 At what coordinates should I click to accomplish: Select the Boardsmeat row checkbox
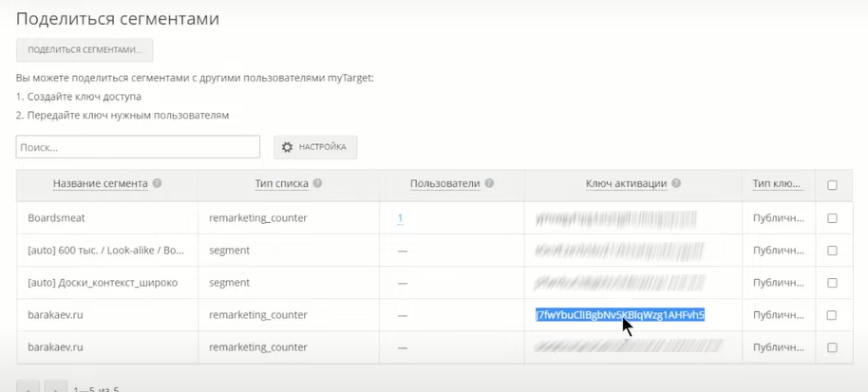click(x=832, y=218)
